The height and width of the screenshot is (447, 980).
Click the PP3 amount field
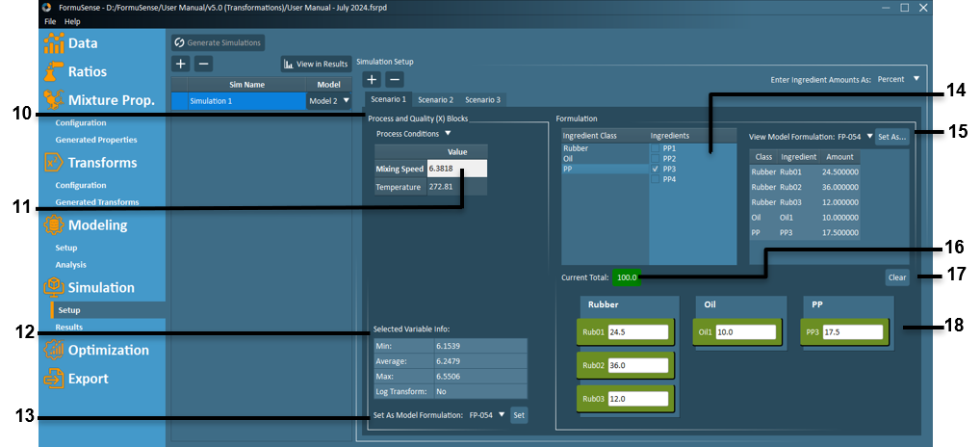(x=853, y=332)
